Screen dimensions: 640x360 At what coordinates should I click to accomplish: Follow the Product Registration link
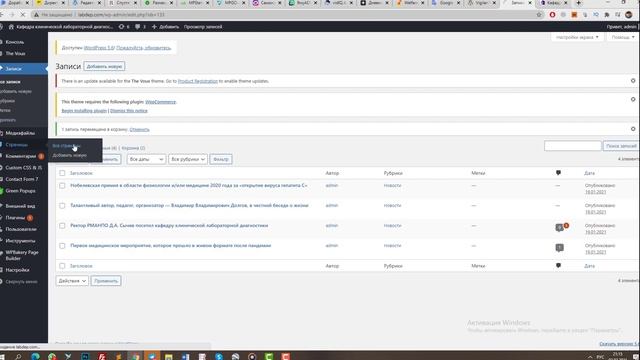[x=198, y=81]
